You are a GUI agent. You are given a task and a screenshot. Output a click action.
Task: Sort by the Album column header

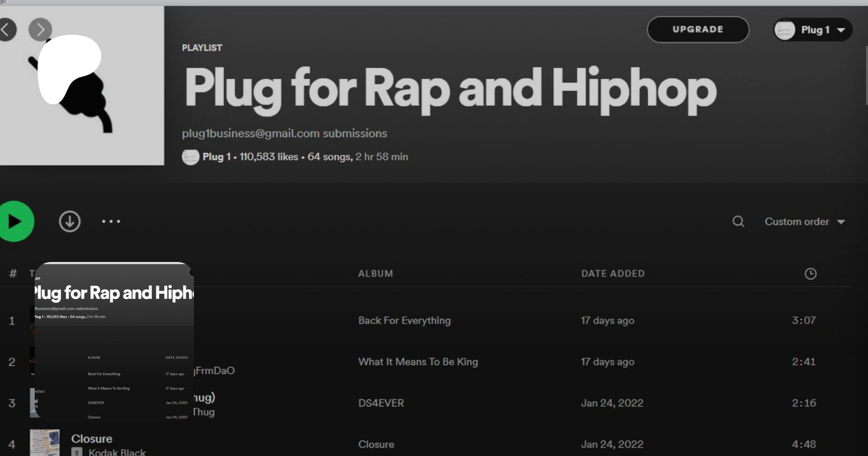[375, 274]
